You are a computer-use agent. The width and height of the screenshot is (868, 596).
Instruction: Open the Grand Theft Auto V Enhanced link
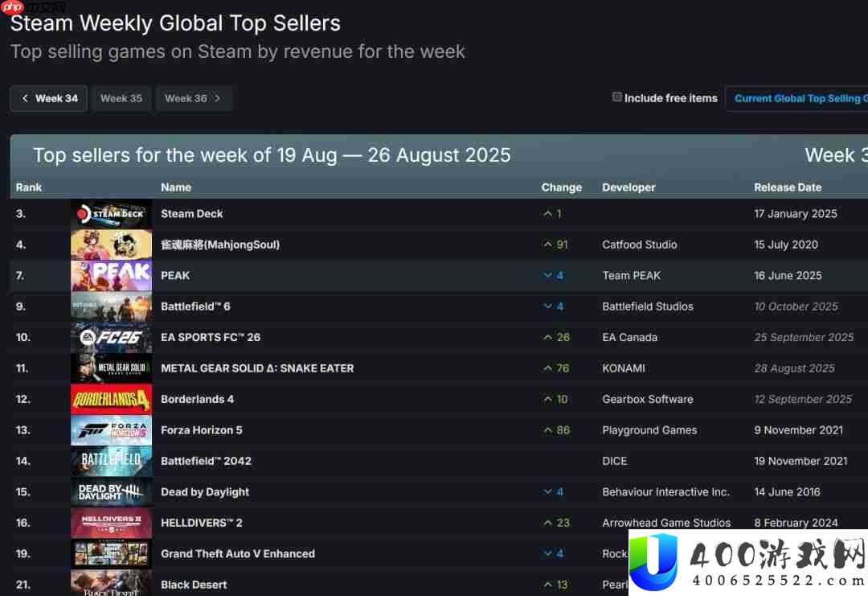tap(238, 553)
